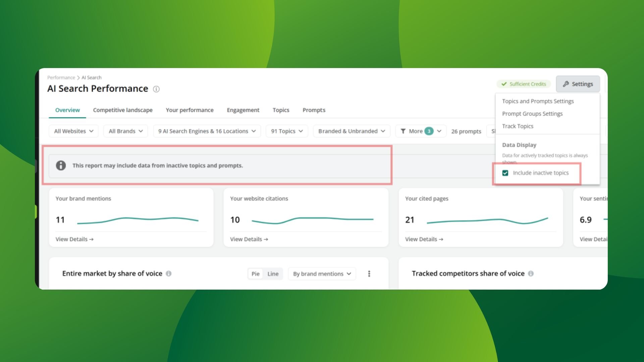Screen dimensions: 644x362
Task: Click the Settings button
Action: coord(578,84)
